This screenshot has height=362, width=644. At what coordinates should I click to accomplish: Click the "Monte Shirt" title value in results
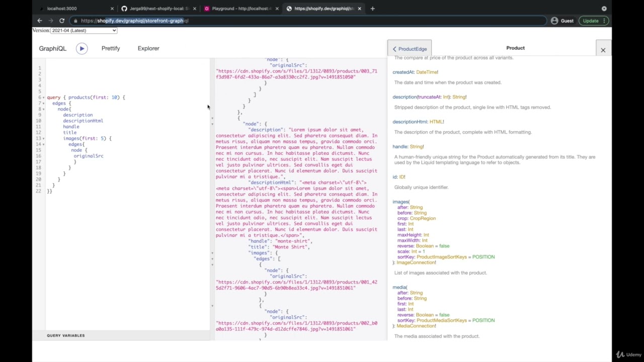tap(291, 247)
